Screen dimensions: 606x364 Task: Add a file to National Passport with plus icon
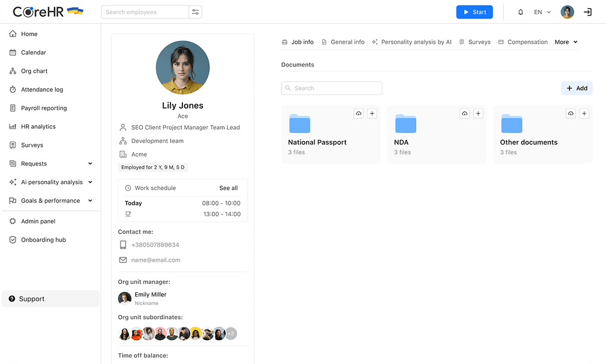(x=372, y=113)
